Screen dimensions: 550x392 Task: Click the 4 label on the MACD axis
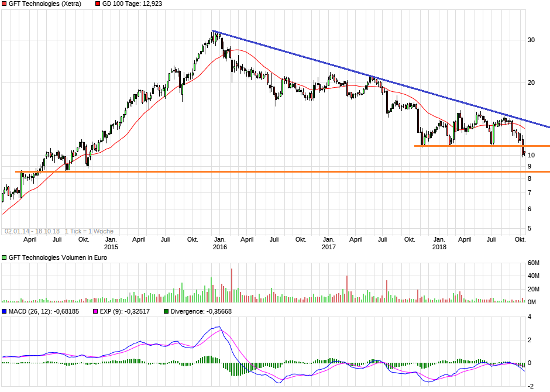click(530, 317)
